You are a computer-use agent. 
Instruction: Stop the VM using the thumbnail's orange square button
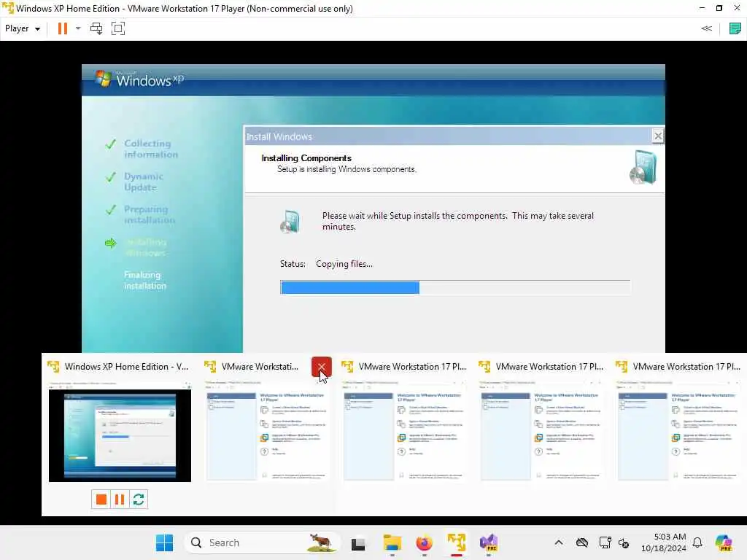[101, 499]
